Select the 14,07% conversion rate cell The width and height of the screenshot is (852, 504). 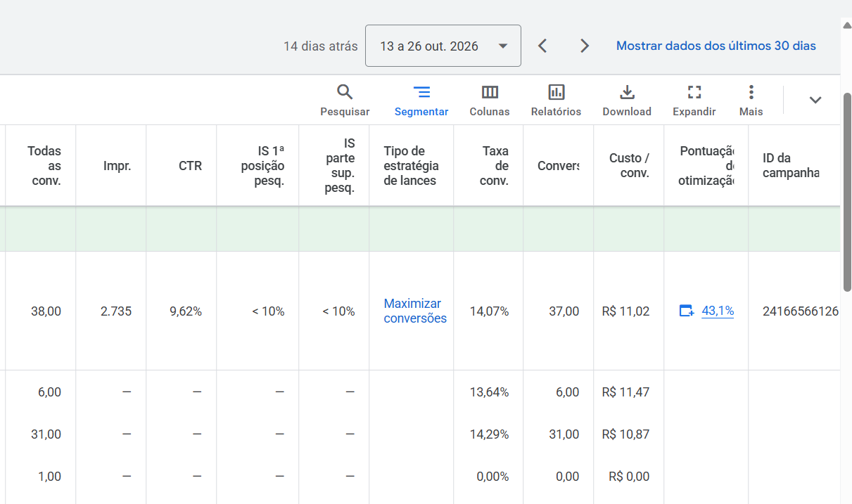(x=489, y=311)
